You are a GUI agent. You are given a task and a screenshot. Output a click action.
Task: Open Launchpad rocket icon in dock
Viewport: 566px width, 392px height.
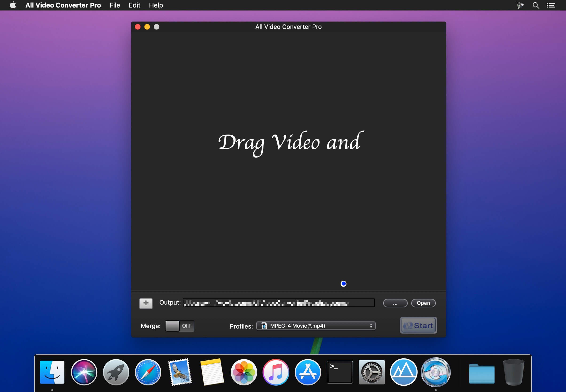pos(116,372)
